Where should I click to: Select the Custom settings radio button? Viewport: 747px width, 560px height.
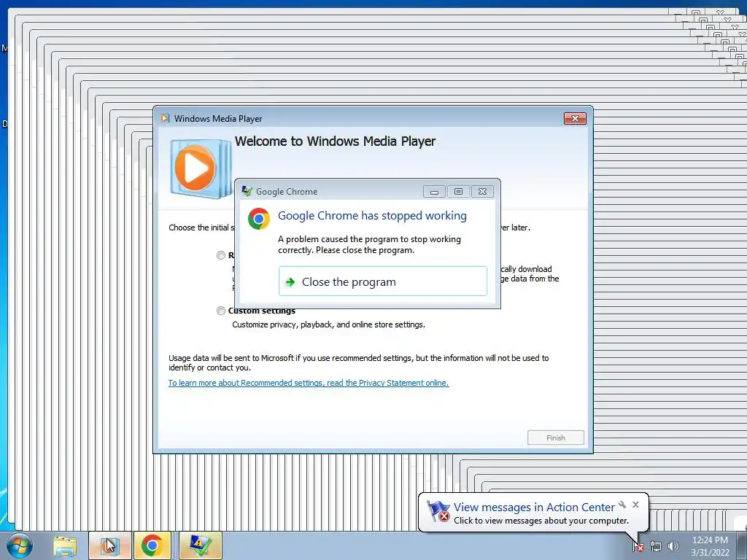(220, 311)
